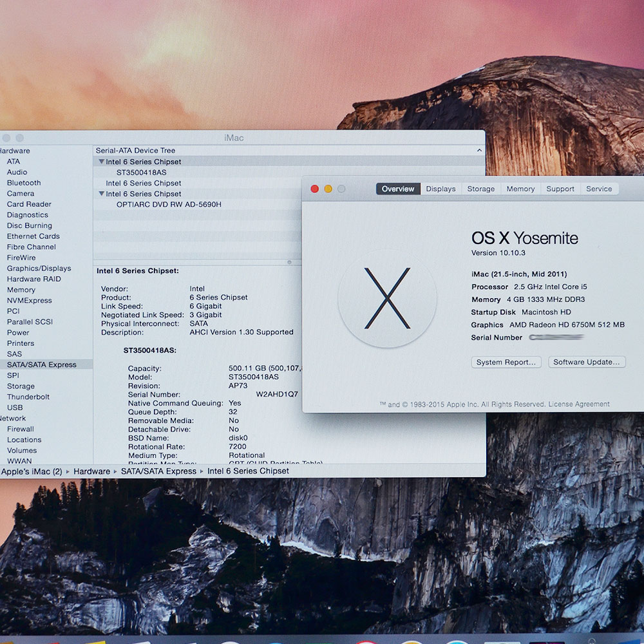Select PCI in the sidebar

click(13, 311)
